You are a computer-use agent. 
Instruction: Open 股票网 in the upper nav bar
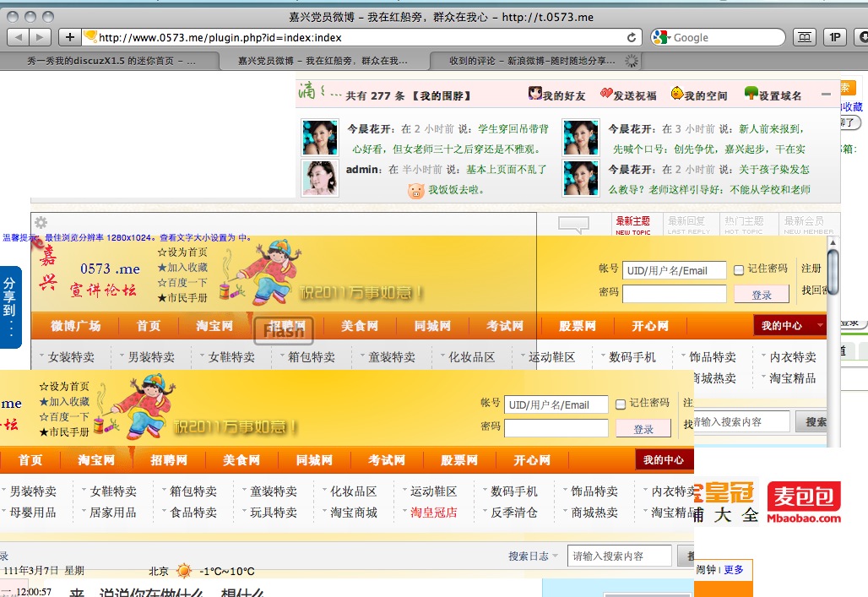tap(578, 326)
